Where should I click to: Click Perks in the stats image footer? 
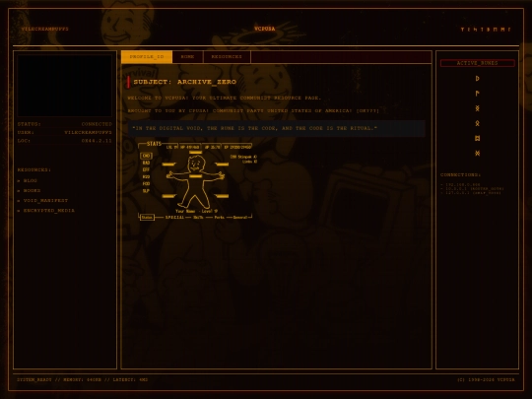pyautogui.click(x=219, y=217)
